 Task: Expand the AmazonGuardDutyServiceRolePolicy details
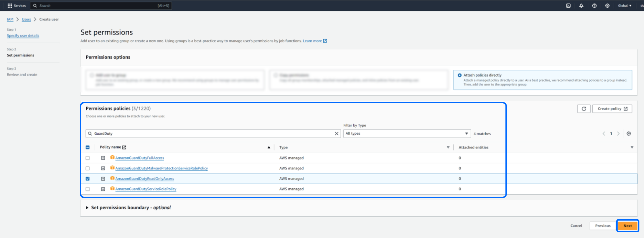pyautogui.click(x=103, y=189)
